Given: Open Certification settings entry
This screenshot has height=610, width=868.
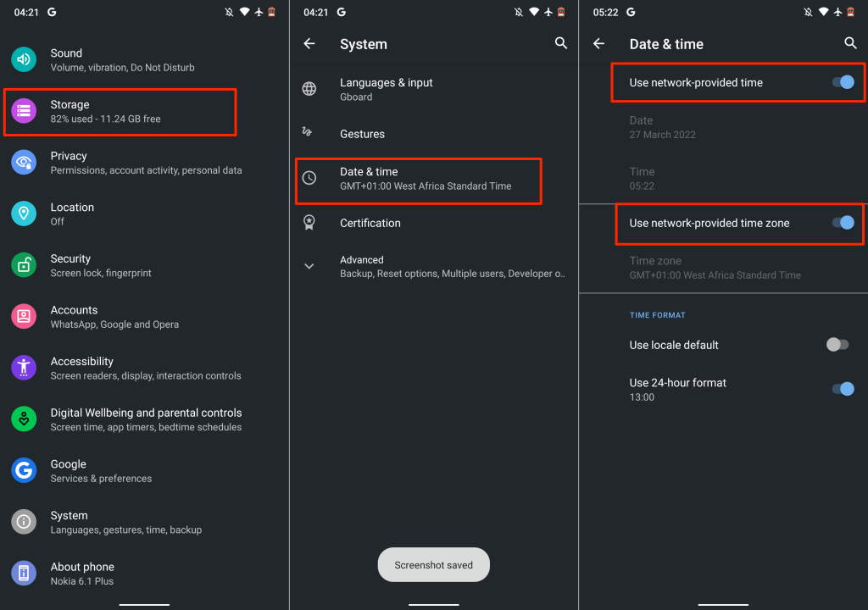Looking at the screenshot, I should (x=370, y=223).
